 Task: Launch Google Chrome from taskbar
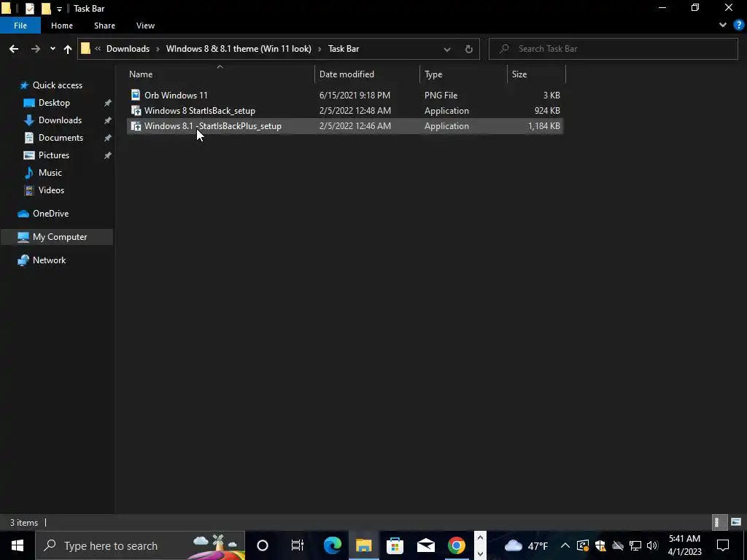(457, 545)
